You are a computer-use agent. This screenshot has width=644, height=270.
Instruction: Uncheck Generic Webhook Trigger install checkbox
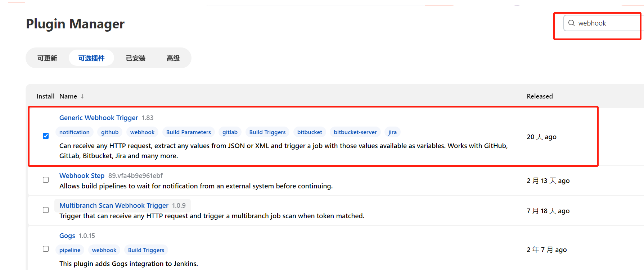tap(46, 136)
